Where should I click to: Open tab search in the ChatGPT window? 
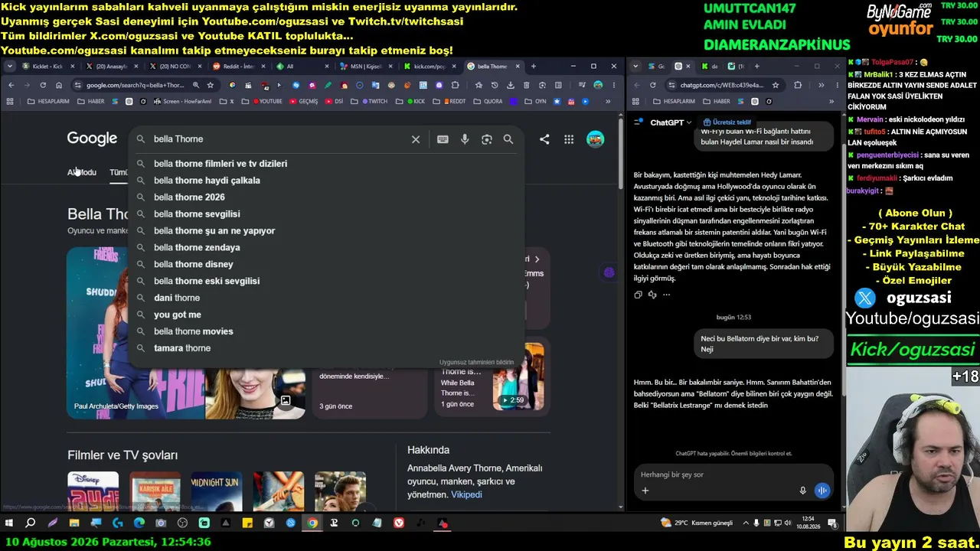pos(635,67)
